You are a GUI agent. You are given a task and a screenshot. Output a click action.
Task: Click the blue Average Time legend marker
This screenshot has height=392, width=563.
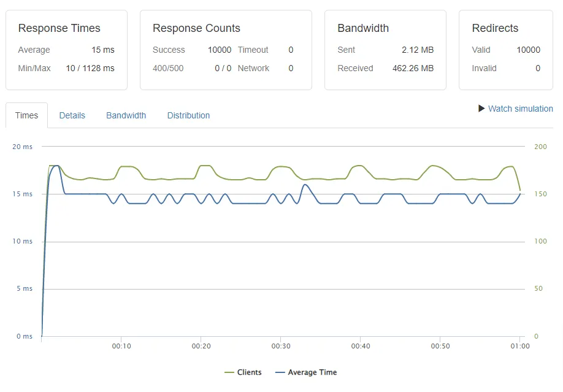(x=280, y=372)
